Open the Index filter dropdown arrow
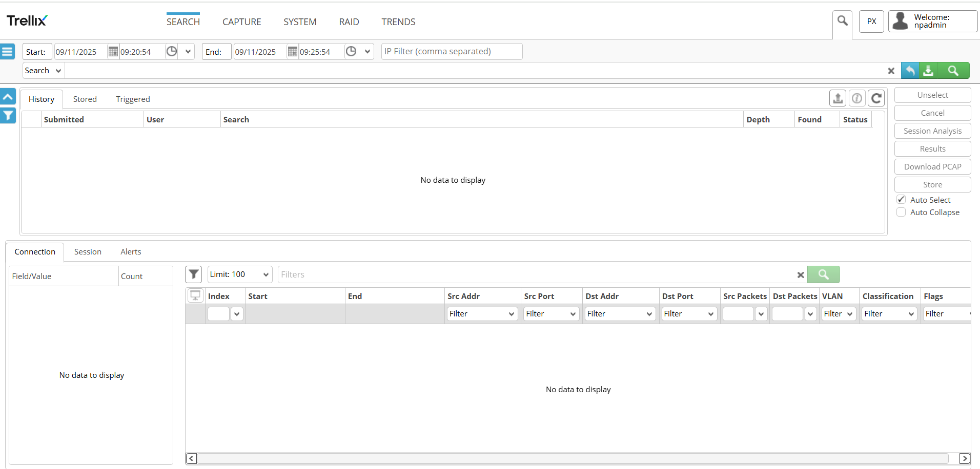The width and height of the screenshot is (980, 469). point(237,314)
